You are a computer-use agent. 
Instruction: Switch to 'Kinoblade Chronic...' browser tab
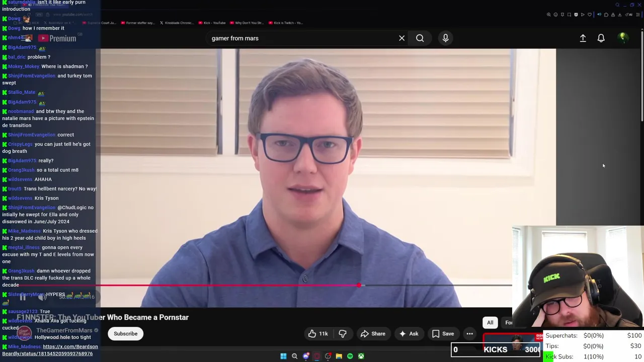176,23
